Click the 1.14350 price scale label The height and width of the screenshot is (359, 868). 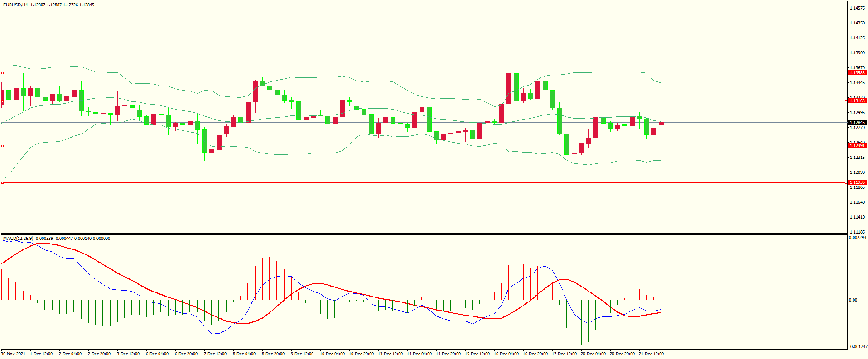(x=857, y=23)
